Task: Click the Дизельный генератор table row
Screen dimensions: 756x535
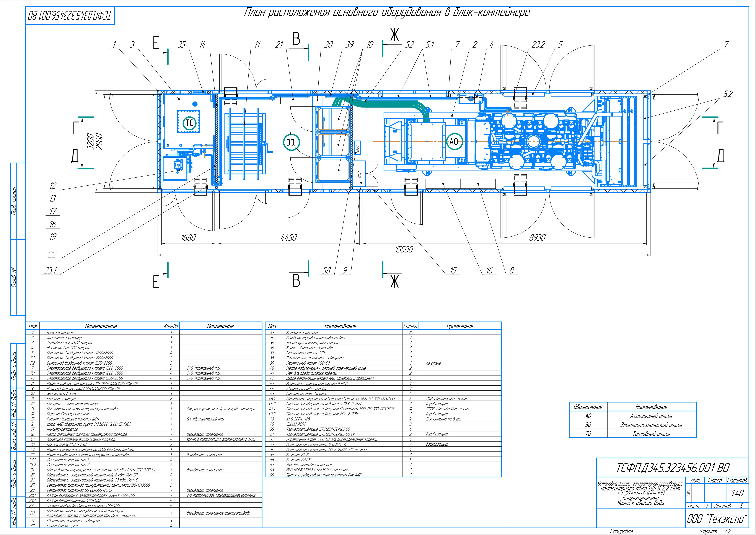Action: pos(64,338)
